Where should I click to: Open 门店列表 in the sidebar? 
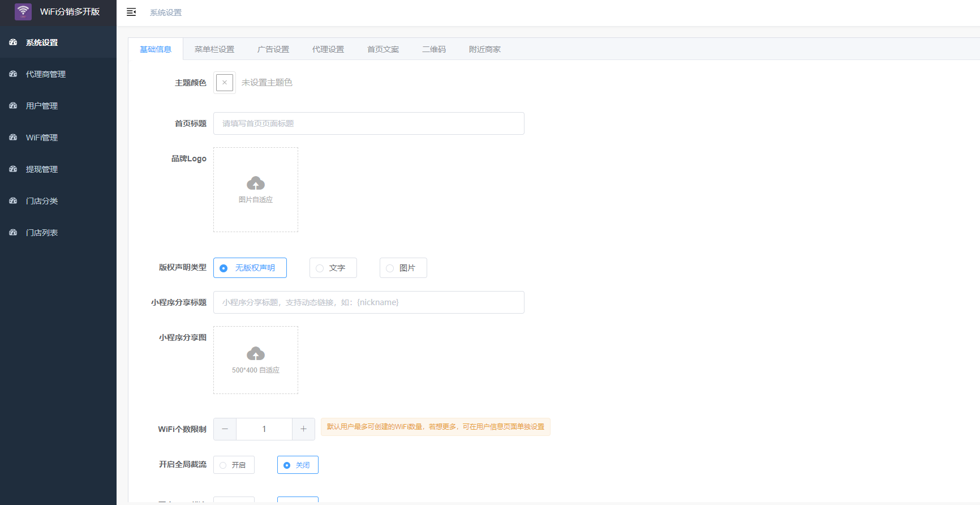pos(42,233)
